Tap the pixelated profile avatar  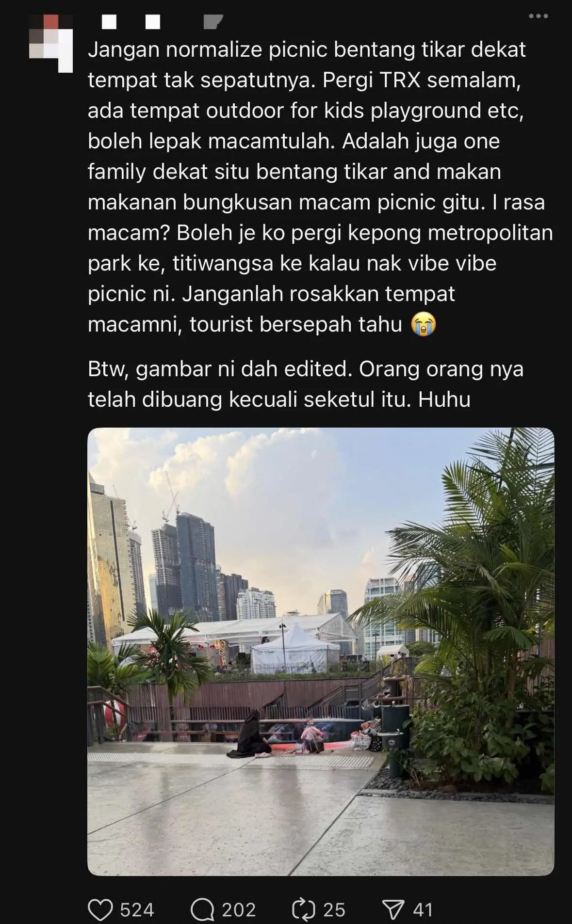click(51, 43)
